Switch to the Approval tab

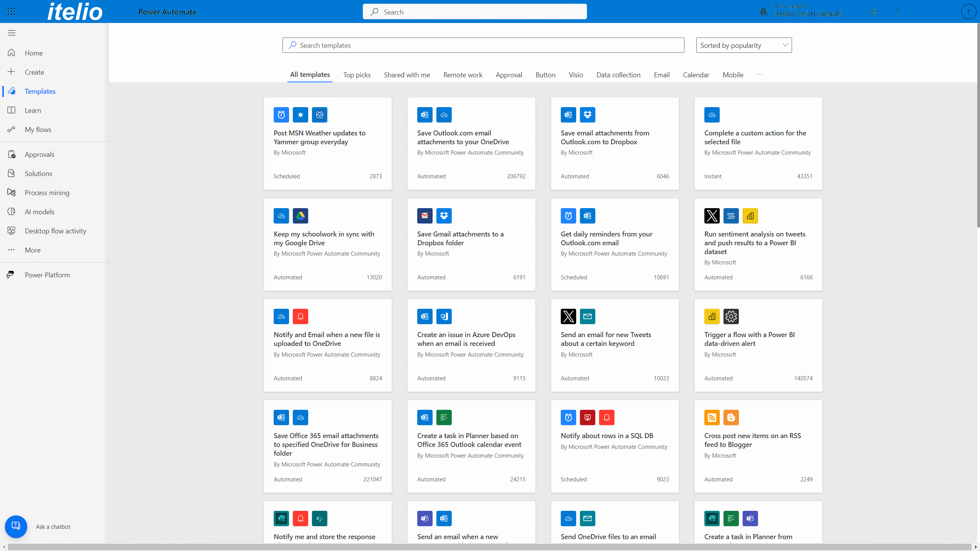pyautogui.click(x=509, y=75)
